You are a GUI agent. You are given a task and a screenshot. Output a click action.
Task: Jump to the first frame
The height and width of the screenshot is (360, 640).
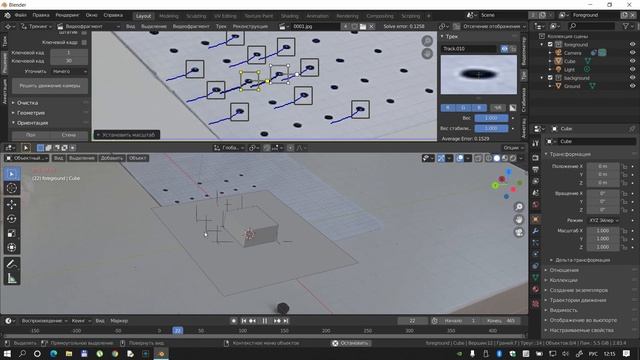[244, 321]
